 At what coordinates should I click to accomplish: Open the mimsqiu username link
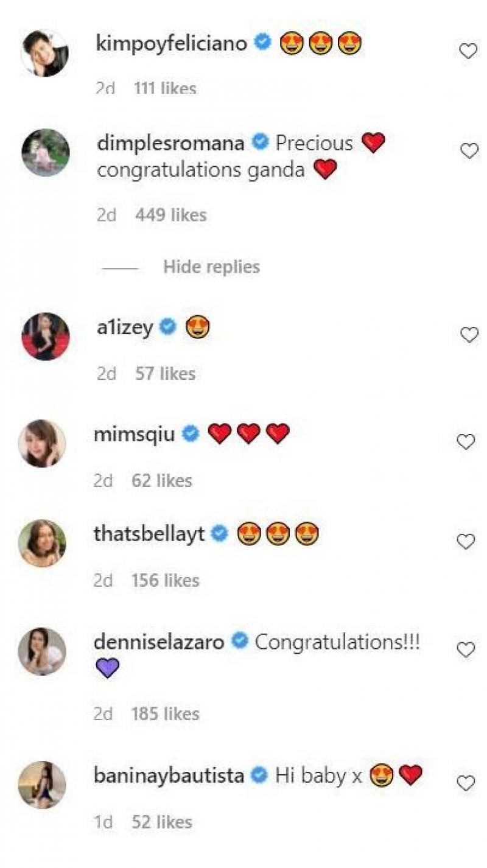(x=135, y=435)
